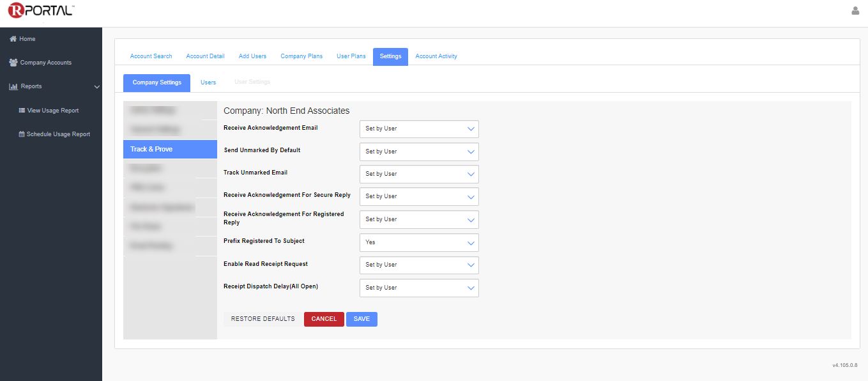
Task: Expand Receipt Dispatch Delay dropdown
Action: 419,288
